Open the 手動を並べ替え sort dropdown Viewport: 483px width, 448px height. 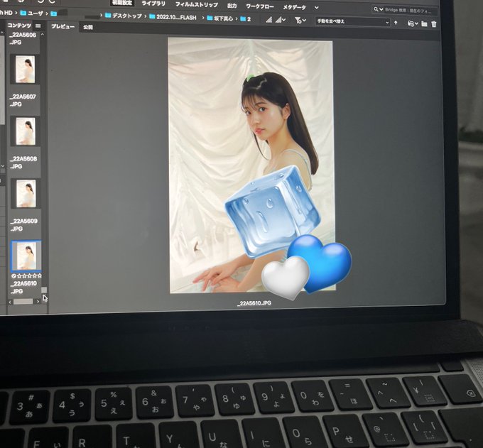click(352, 22)
